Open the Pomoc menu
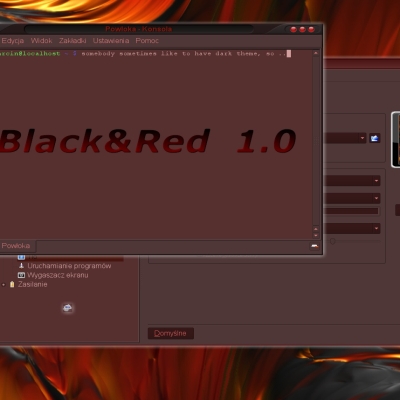The width and height of the screenshot is (400, 400). (x=147, y=41)
